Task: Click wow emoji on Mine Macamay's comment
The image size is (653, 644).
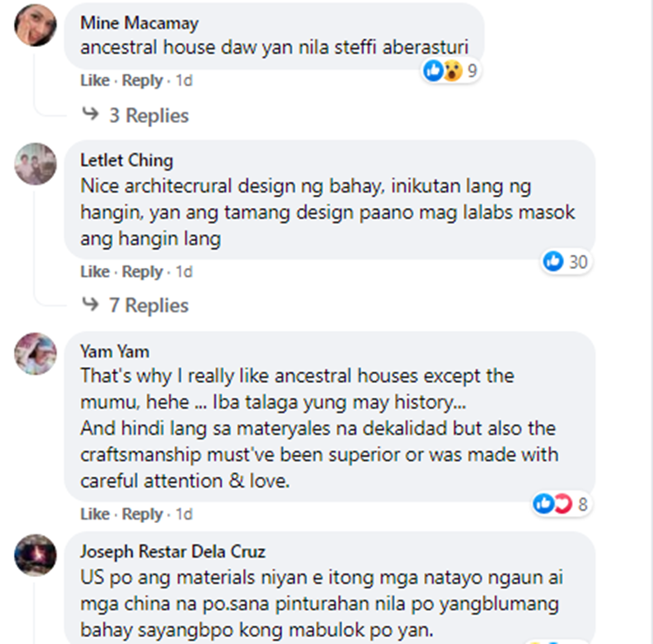Action: coord(452,70)
